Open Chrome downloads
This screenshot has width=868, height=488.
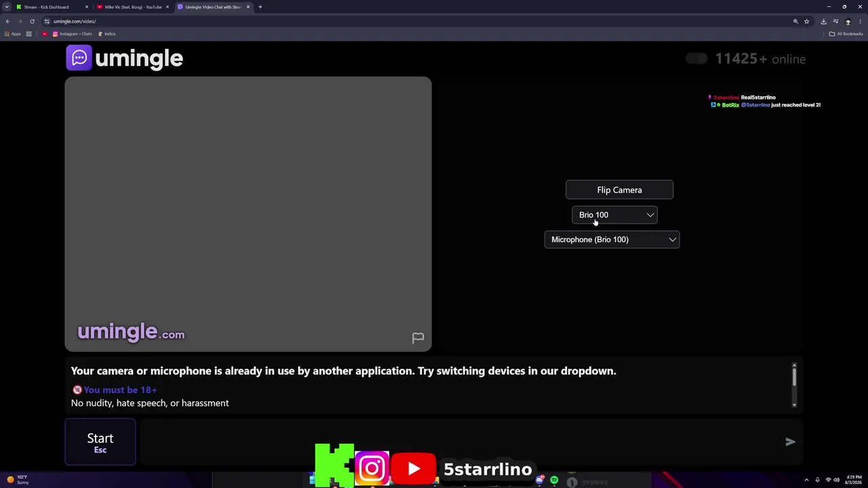pyautogui.click(x=823, y=21)
